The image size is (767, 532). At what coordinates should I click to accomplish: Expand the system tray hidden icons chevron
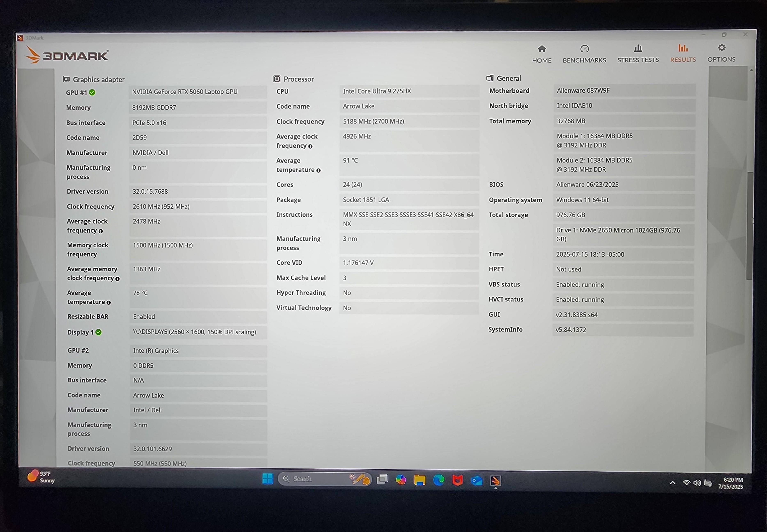(x=672, y=483)
